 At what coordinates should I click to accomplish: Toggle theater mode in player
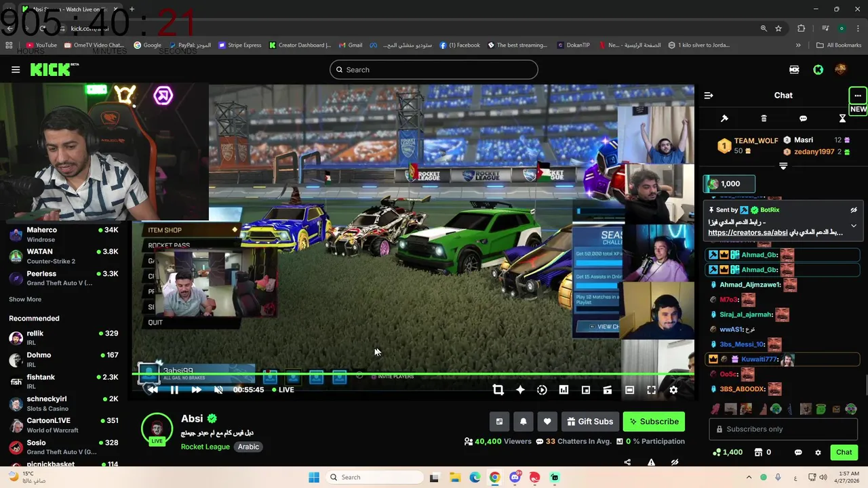click(629, 390)
